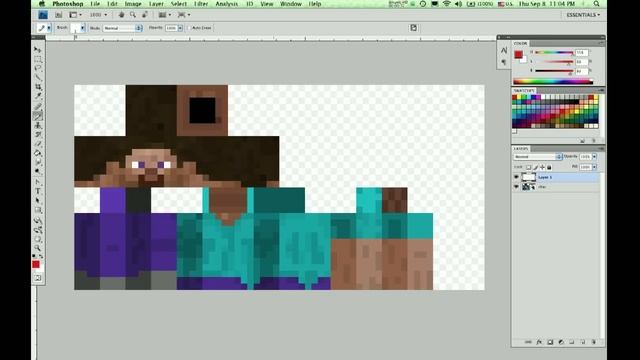The height and width of the screenshot is (360, 640).
Task: Select the Rectangular Marquee tool
Action: 38,59
